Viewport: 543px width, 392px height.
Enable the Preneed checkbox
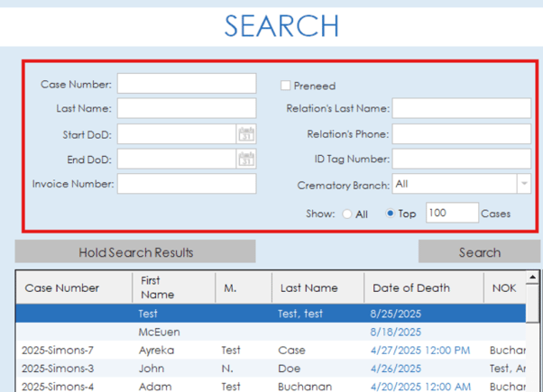[286, 86]
